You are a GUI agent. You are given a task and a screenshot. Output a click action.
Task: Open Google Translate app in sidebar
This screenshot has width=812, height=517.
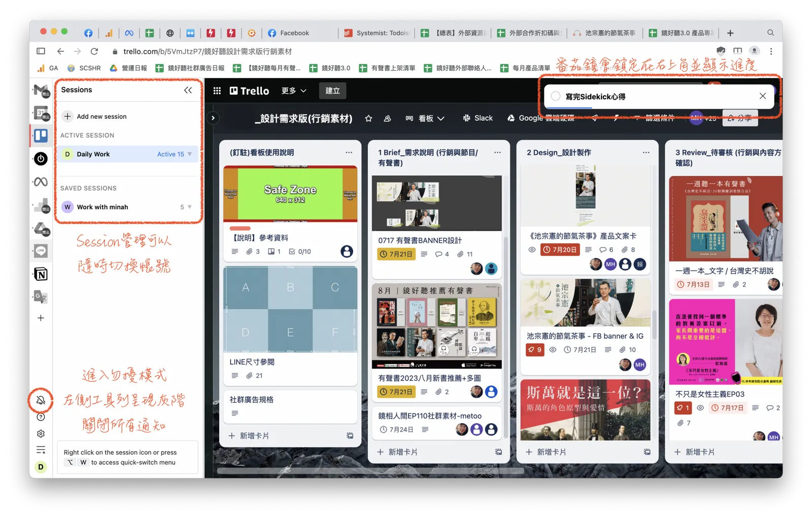click(41, 297)
